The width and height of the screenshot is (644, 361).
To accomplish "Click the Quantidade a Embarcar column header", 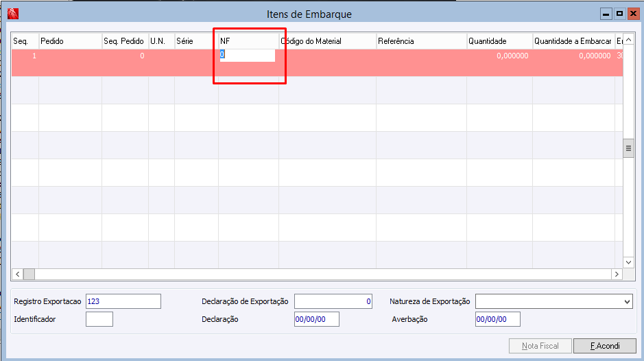I will point(573,41).
